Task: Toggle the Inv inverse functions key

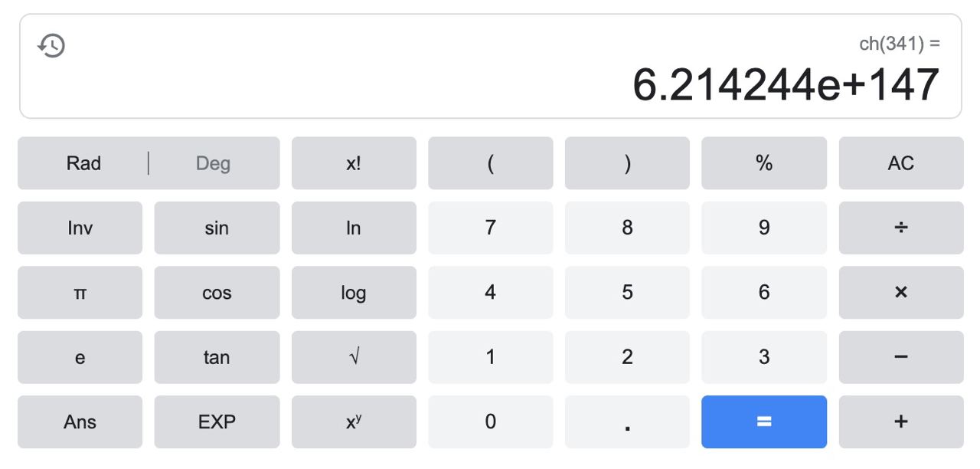Action: (x=80, y=228)
